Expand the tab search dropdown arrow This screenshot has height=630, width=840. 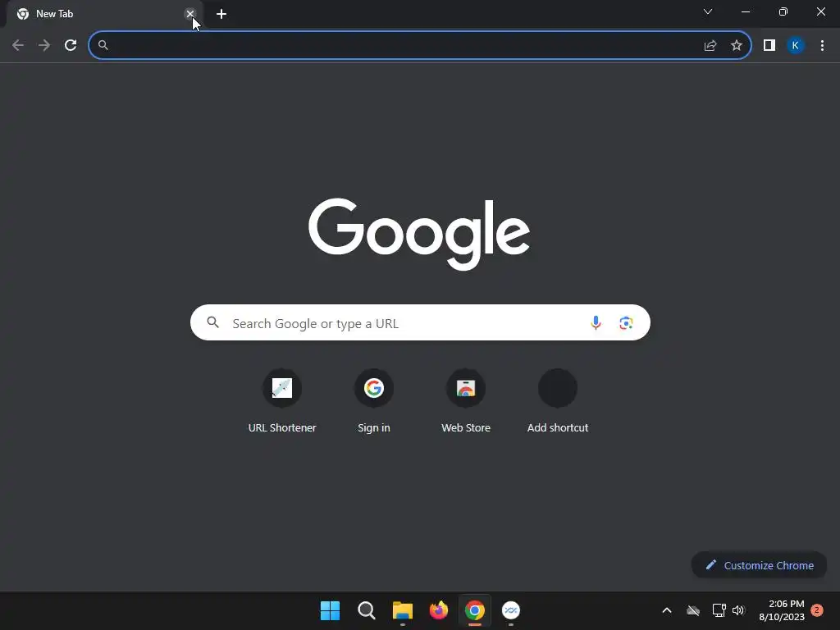708,11
